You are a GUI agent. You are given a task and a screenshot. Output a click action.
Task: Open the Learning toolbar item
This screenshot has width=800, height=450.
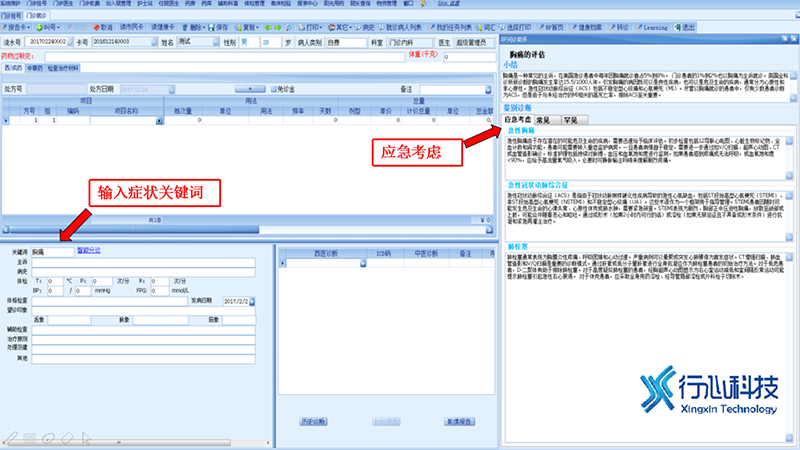click(652, 28)
